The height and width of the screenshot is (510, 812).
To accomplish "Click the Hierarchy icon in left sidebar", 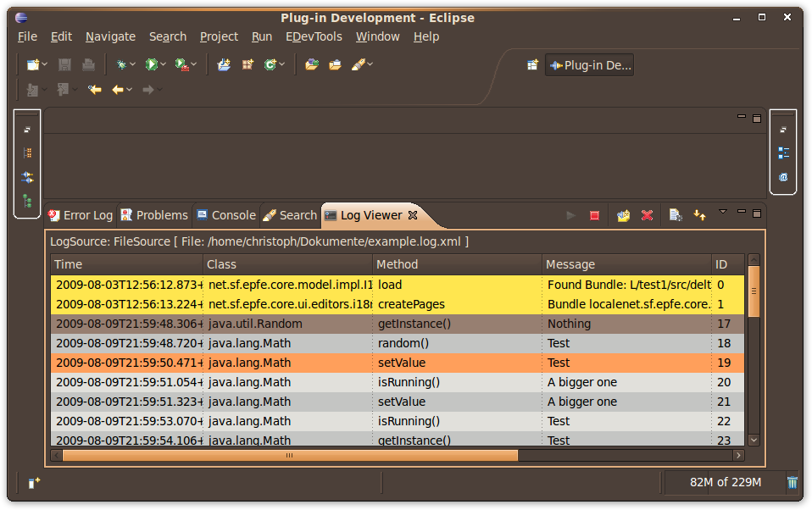I will click(x=27, y=152).
